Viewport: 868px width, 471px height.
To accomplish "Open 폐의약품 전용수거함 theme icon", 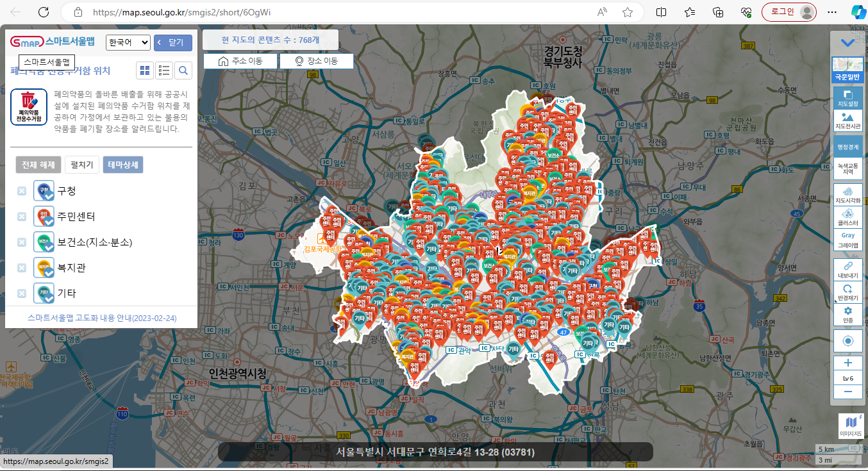I will coord(29,107).
